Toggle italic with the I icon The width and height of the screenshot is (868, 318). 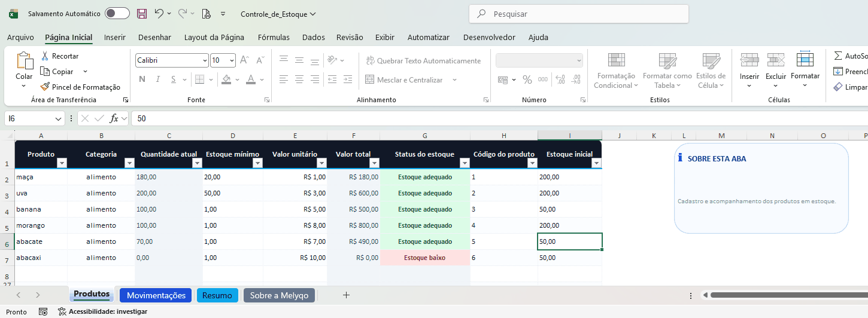158,79
